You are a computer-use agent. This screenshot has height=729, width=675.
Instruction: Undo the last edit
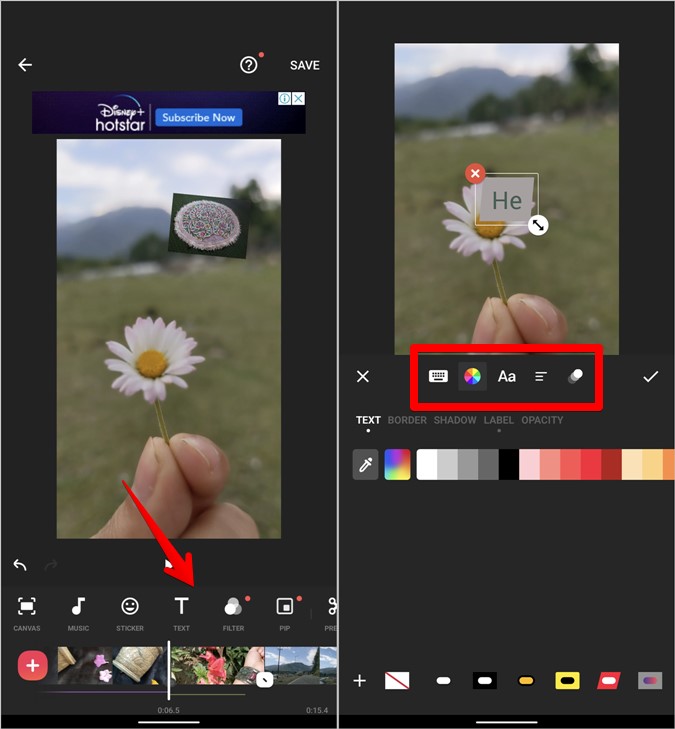tap(20, 565)
